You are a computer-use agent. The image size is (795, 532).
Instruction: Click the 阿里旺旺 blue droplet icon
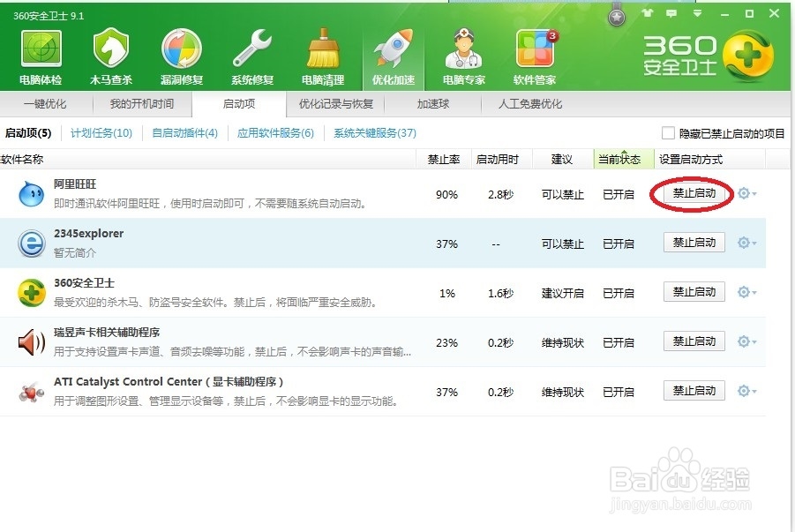[32, 194]
